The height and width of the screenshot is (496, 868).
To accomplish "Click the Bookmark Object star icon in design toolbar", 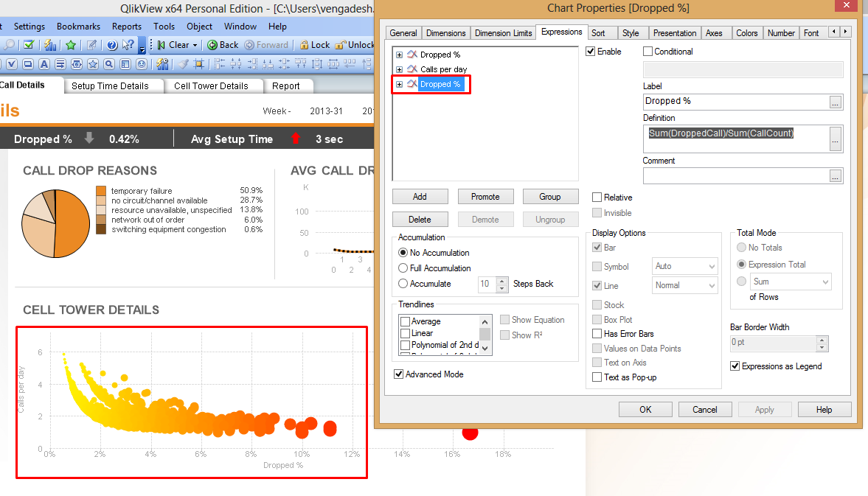I will [x=93, y=64].
